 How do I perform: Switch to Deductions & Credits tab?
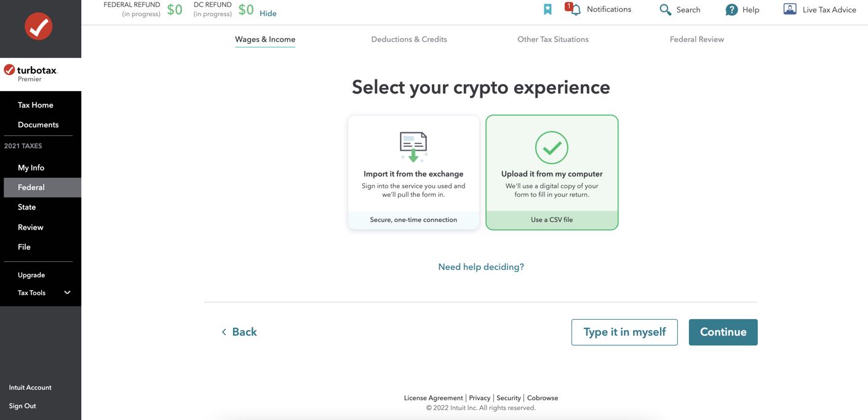pyautogui.click(x=409, y=39)
